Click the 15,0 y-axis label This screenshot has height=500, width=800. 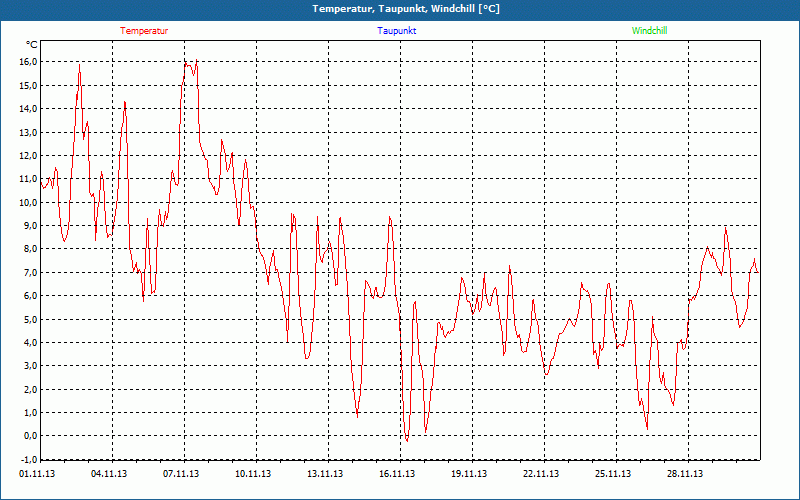click(28, 85)
